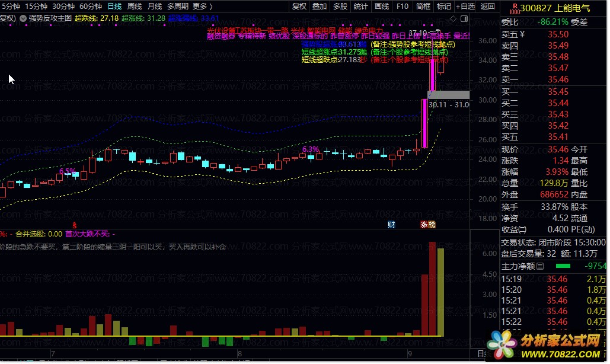Click month 7 on the time axis
The image size is (610, 364).
[x=53, y=353]
